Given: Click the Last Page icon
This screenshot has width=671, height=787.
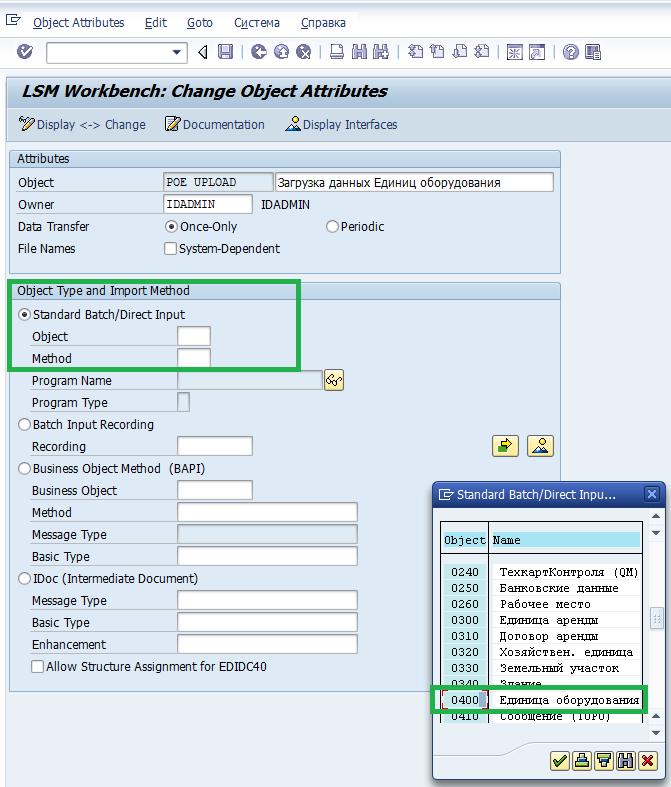Looking at the screenshot, I should pos(481,52).
